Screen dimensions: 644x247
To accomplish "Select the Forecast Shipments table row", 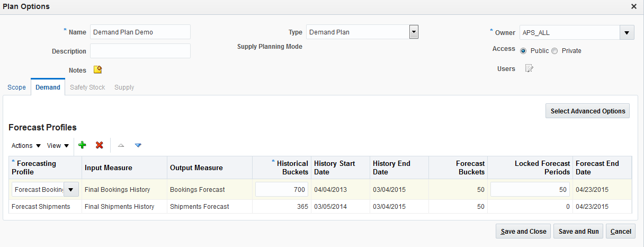I will pyautogui.click(x=41, y=207).
